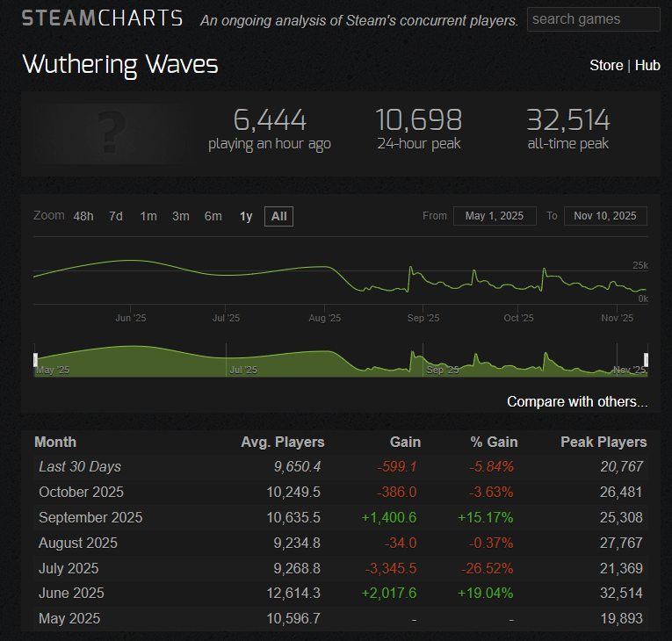Click the search games field
This screenshot has height=641, width=672.
click(593, 19)
